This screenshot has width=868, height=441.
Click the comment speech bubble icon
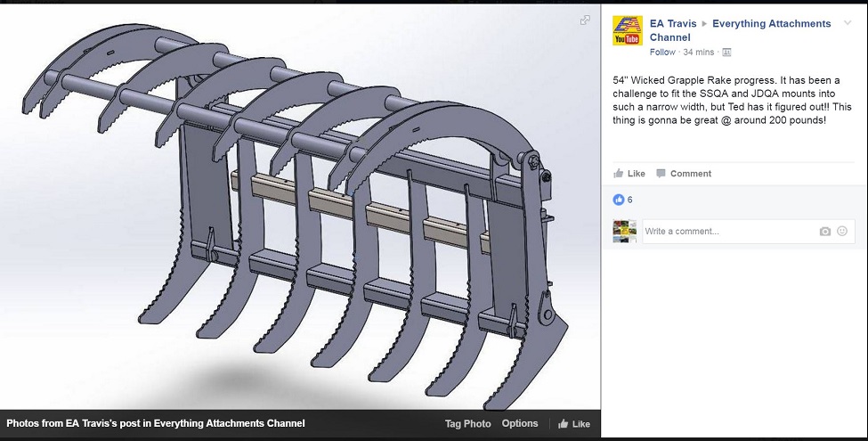[661, 174]
